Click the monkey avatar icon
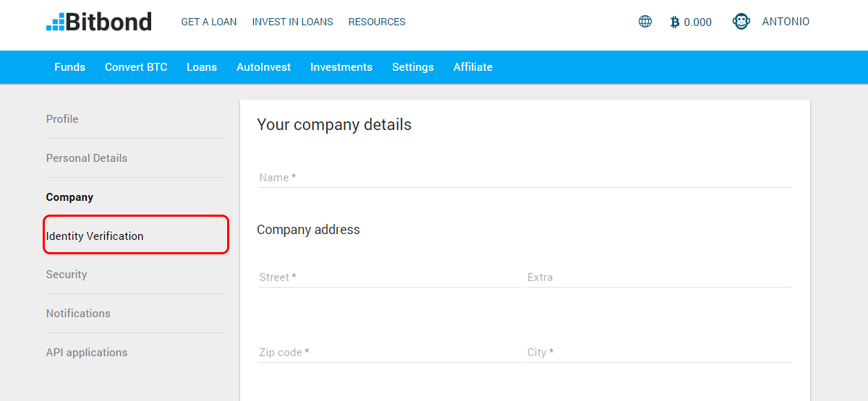 [x=741, y=22]
